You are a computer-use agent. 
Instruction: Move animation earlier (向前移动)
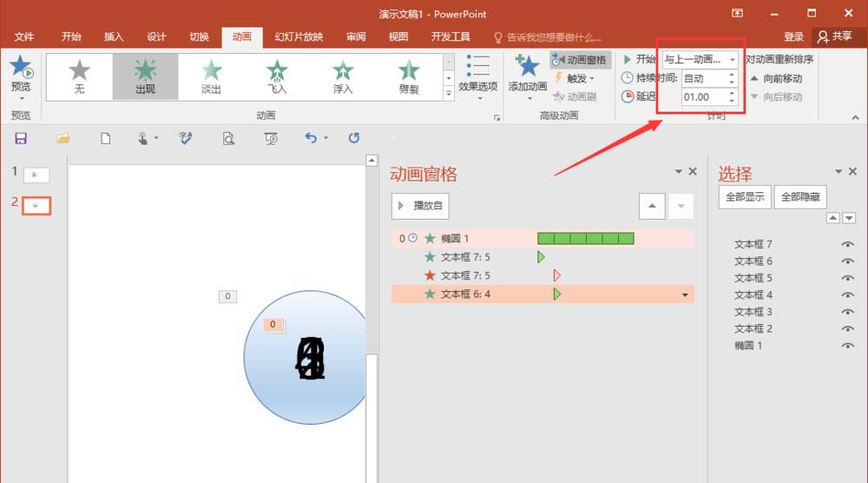point(776,79)
